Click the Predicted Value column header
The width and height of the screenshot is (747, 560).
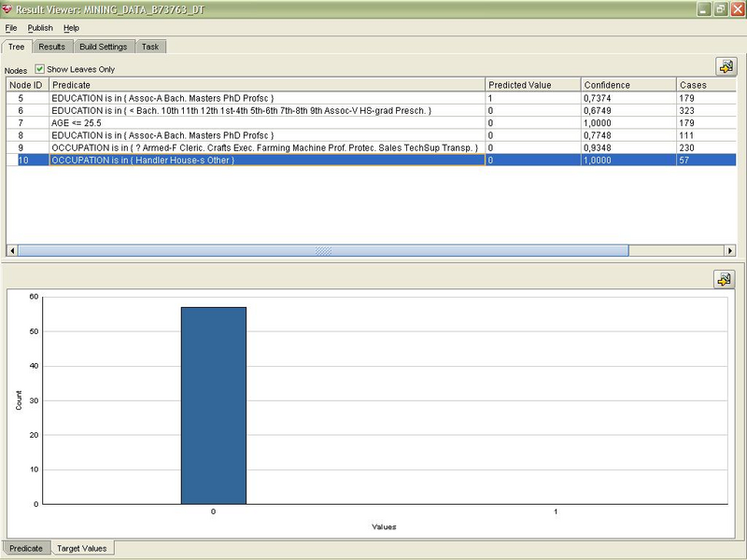pyautogui.click(x=533, y=85)
